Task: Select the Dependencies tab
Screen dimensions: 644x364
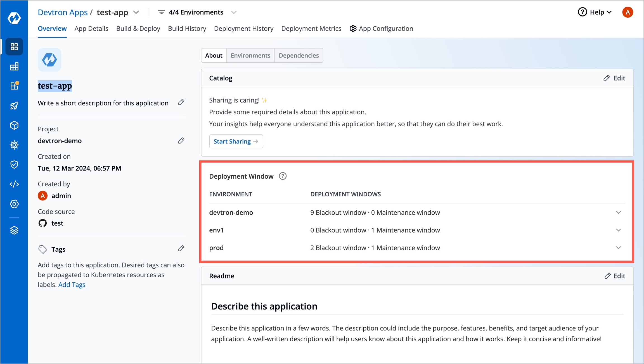Action: pos(299,55)
